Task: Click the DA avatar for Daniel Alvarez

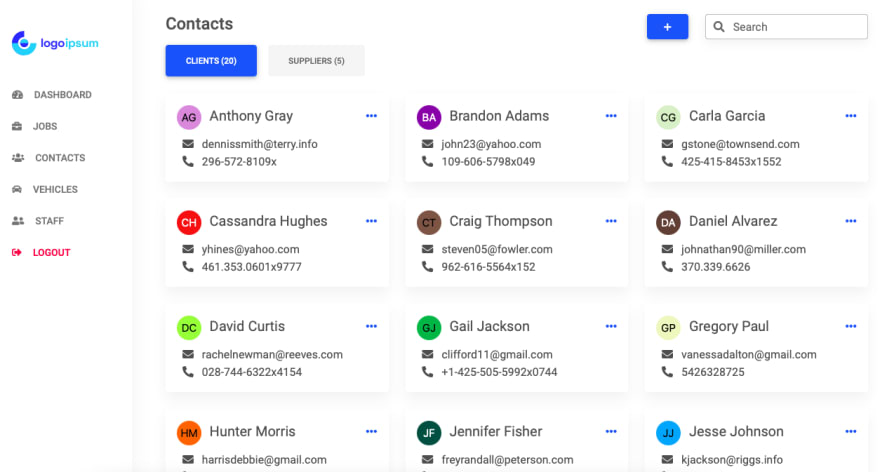Action: (x=668, y=222)
